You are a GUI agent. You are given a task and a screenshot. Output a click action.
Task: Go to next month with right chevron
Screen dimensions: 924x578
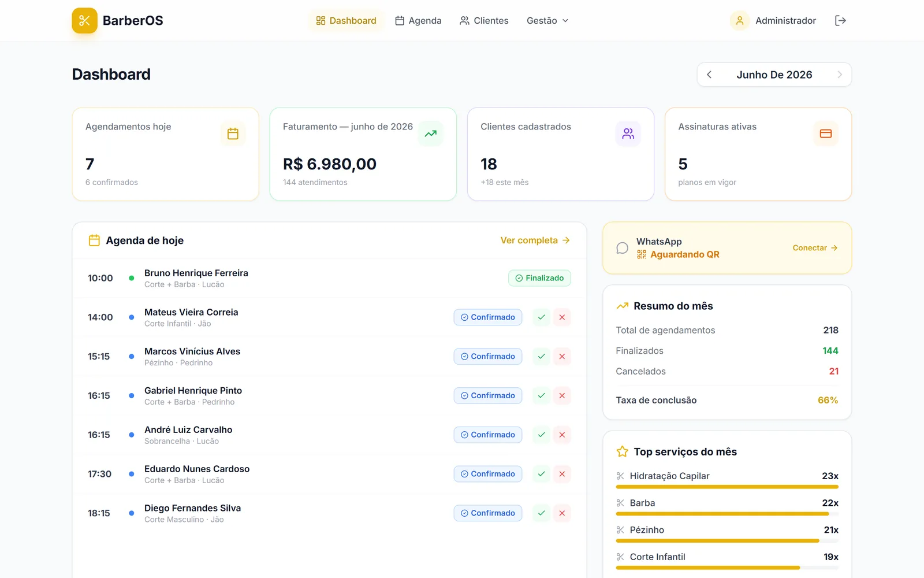coord(840,75)
